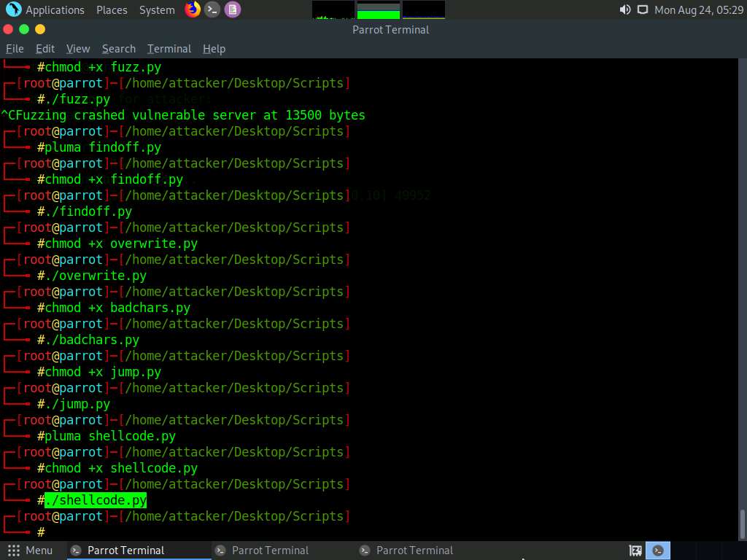Click the purple text editor launcher icon
747x560 pixels.
point(233,9)
